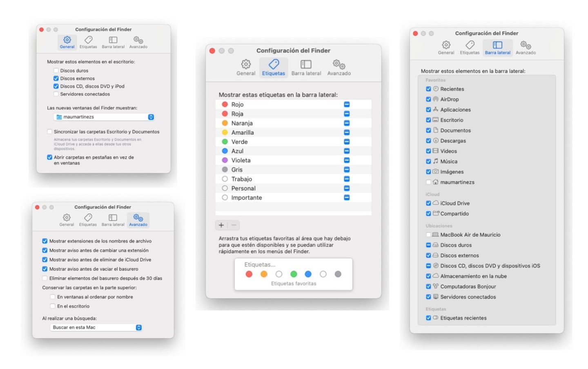The image size is (588, 369).
Task: Click the document icon beside Documentos
Action: click(436, 130)
